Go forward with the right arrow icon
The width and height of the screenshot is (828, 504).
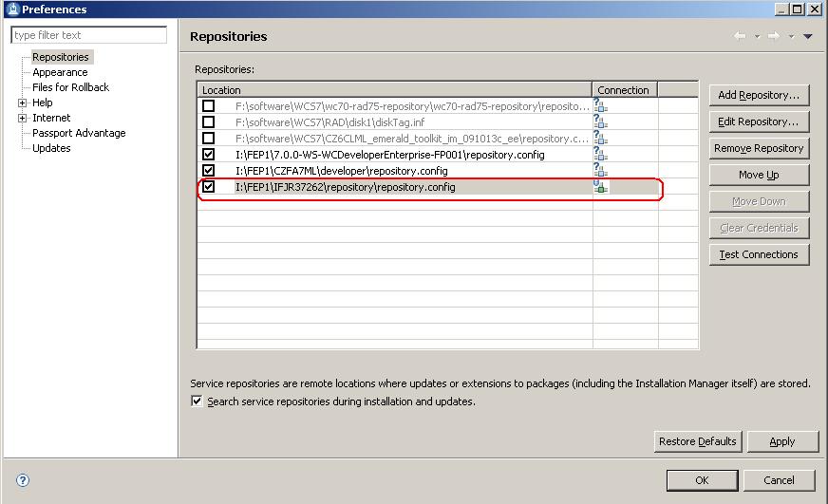[774, 36]
